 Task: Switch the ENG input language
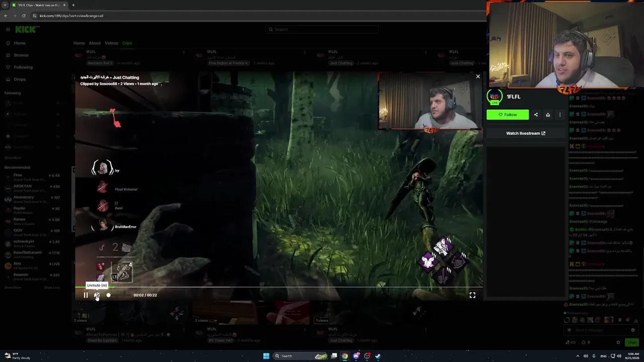[604, 356]
